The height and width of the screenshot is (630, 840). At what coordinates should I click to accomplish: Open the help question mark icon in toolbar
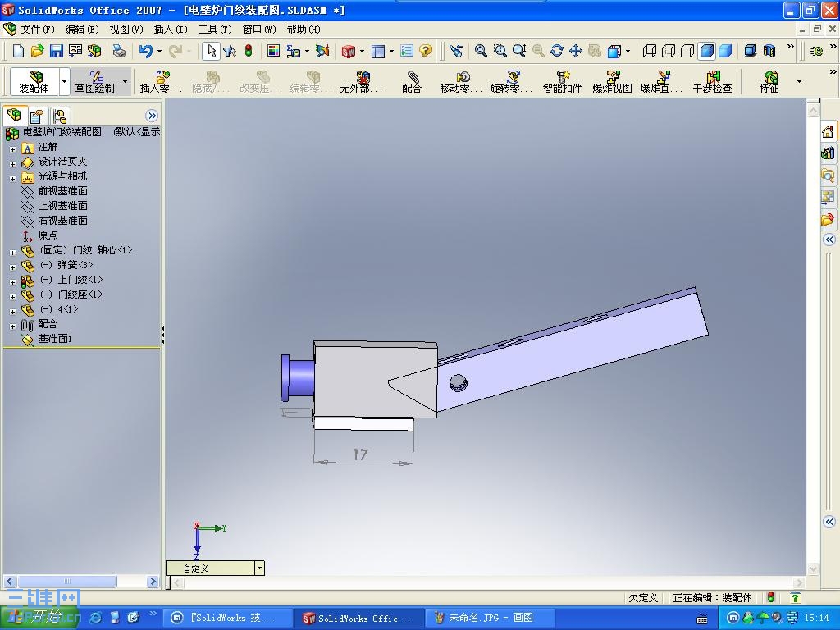(426, 51)
